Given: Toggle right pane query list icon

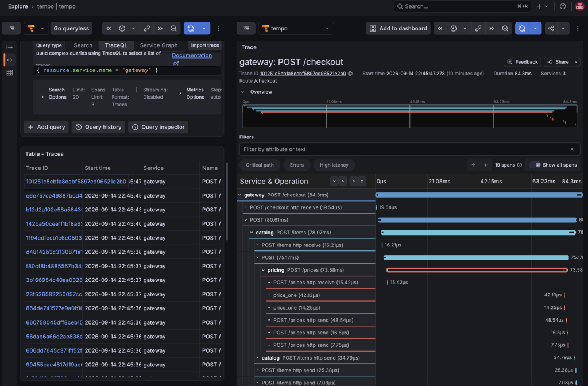Looking at the screenshot, I should tap(246, 29).
